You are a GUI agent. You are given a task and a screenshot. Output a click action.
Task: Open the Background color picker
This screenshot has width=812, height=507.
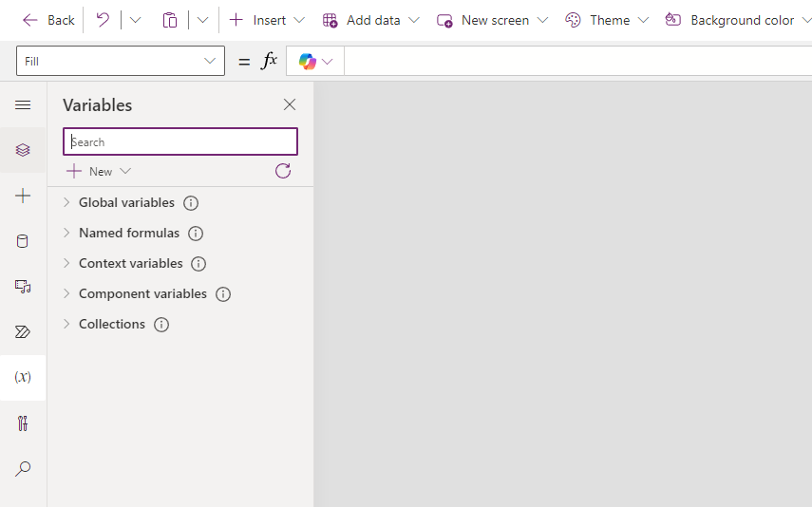coord(738,20)
